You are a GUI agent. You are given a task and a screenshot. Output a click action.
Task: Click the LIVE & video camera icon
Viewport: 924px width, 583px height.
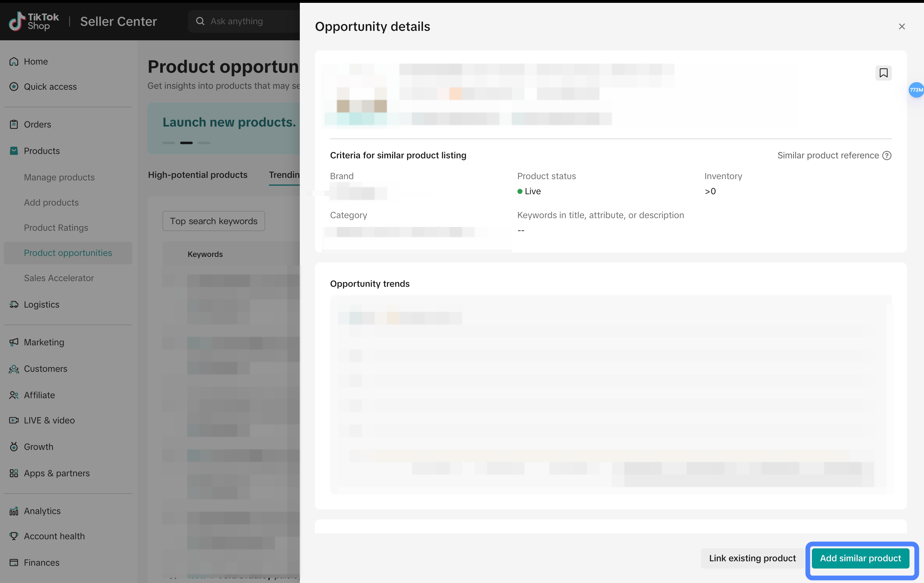tap(14, 420)
